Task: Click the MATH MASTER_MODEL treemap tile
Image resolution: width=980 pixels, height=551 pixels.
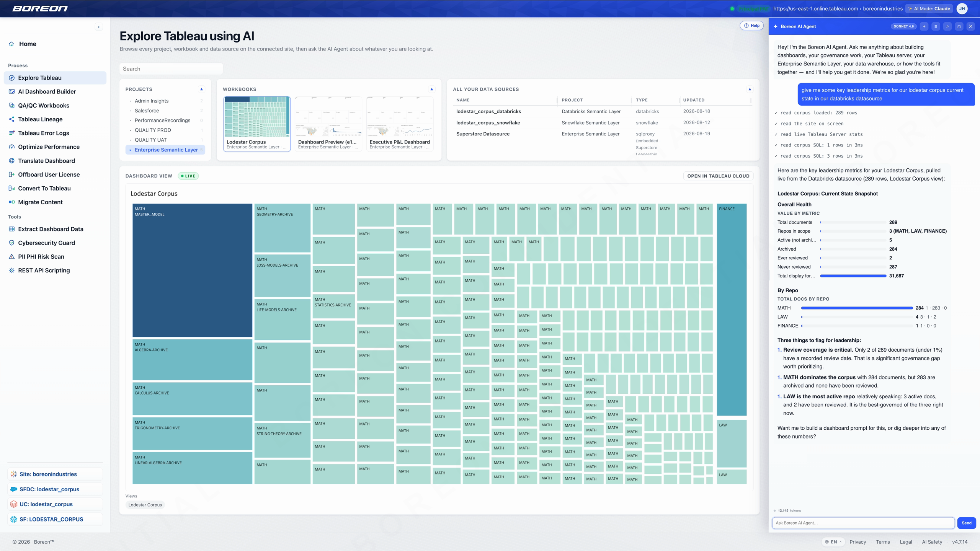Action: point(192,270)
